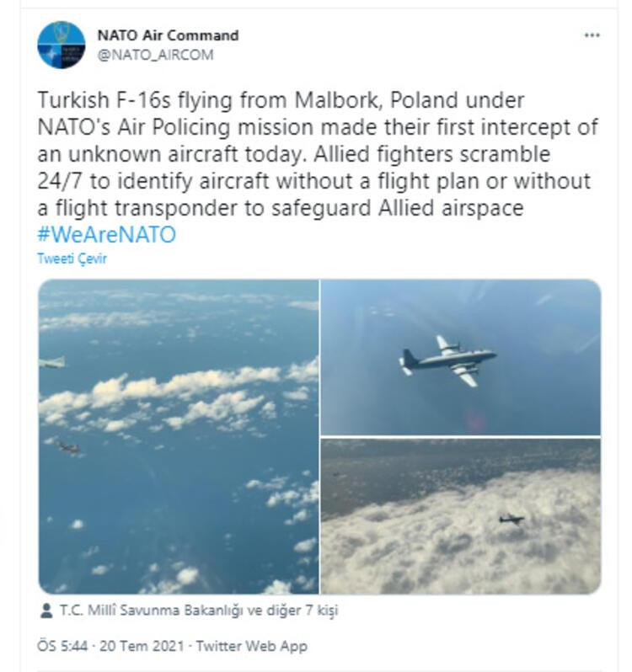Screen dimensions: 632x672
Task: Open the large left photo of clouds
Action: 179,436
